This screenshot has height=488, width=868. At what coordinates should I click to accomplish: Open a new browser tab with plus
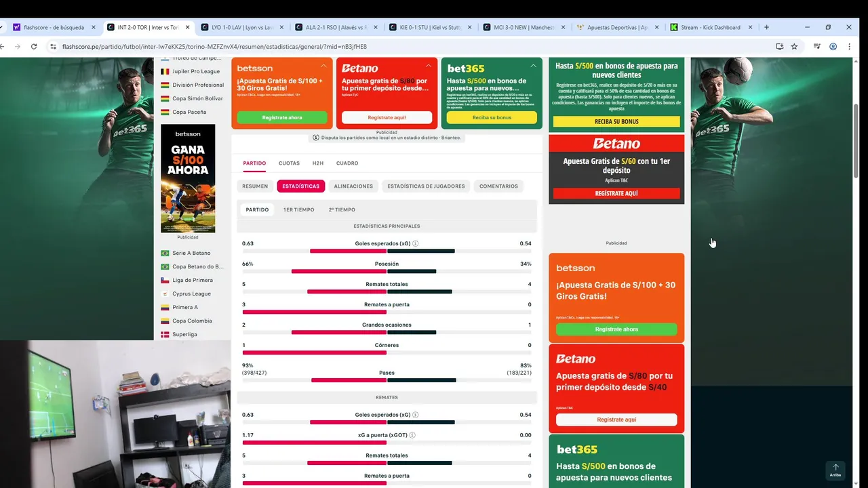[766, 27]
